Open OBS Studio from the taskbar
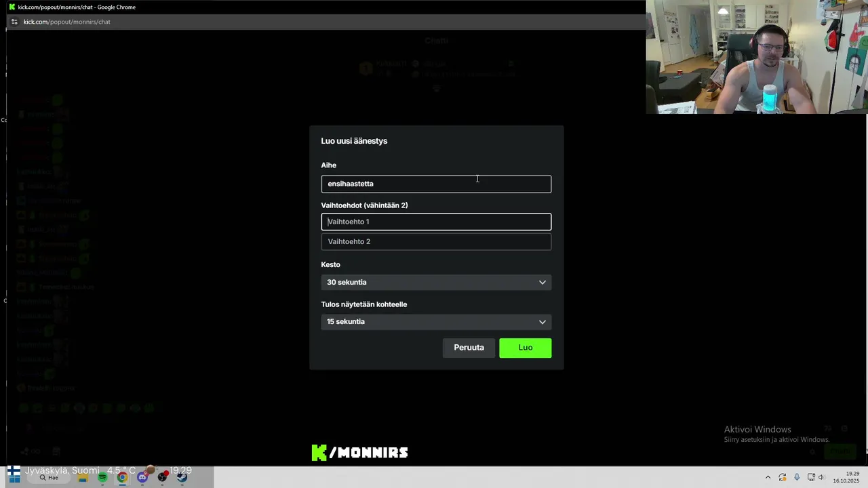Viewport: 868px width, 488px height. click(162, 477)
